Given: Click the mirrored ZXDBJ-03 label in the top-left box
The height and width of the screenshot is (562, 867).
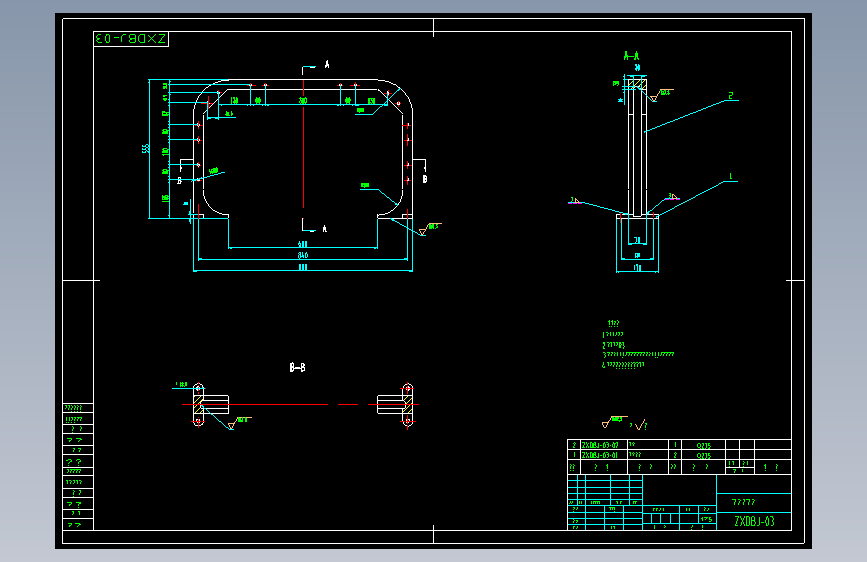Looking at the screenshot, I should tap(131, 39).
